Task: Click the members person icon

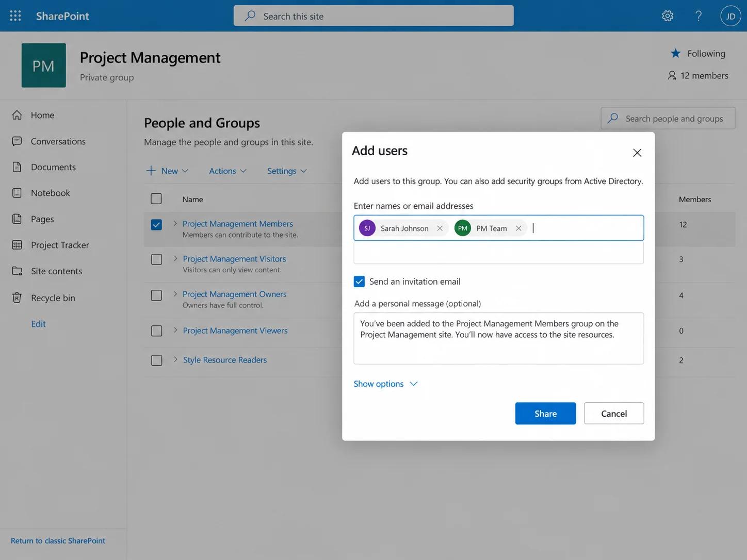Action: coord(672,75)
